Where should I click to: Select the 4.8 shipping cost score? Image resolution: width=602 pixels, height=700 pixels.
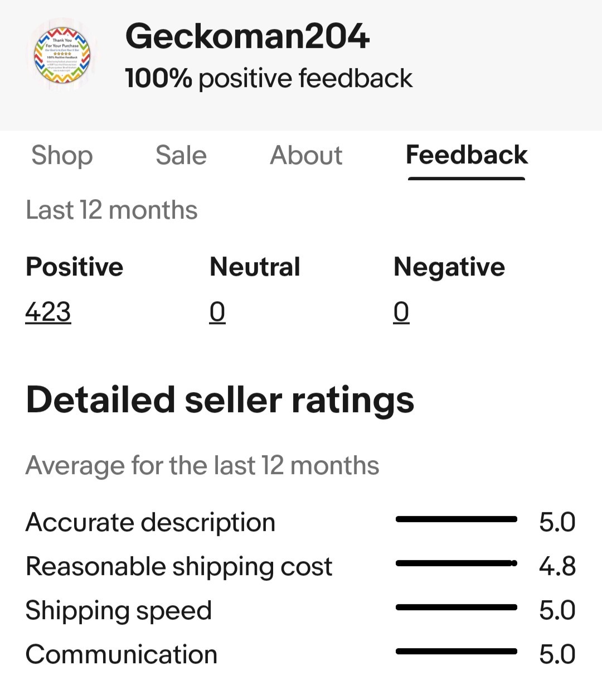(x=557, y=566)
